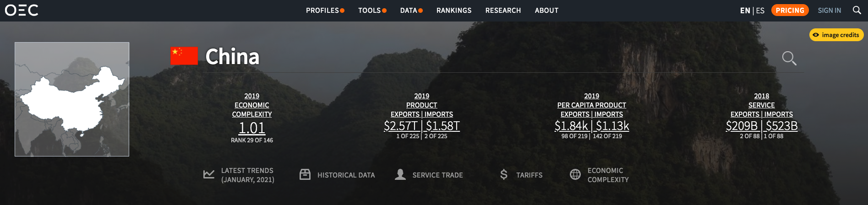Screen dimensions: 868x205
Task: Open site search magnifier in top navbar
Action: coord(857,10)
